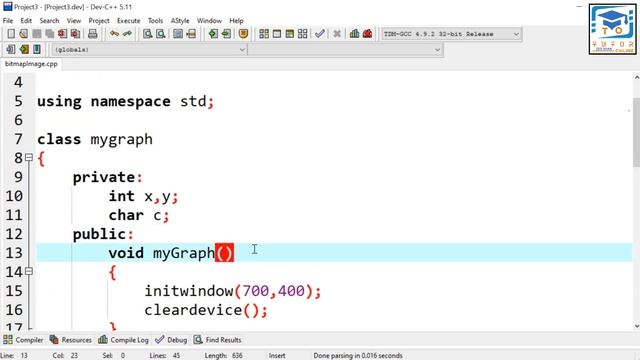Switch to the Compile Log bottom tab
This screenshot has height=360, width=640.
(x=123, y=340)
